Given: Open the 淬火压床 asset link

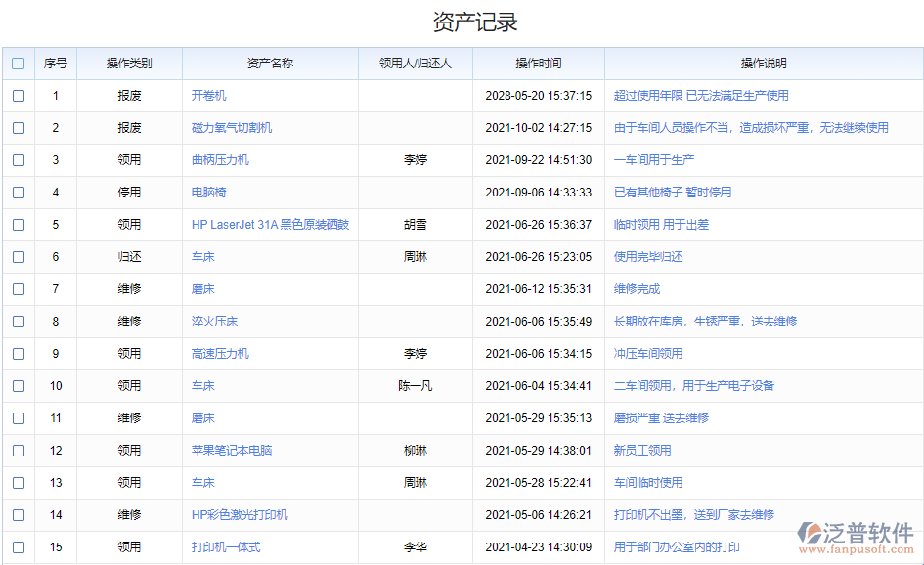Looking at the screenshot, I should click(x=213, y=322).
